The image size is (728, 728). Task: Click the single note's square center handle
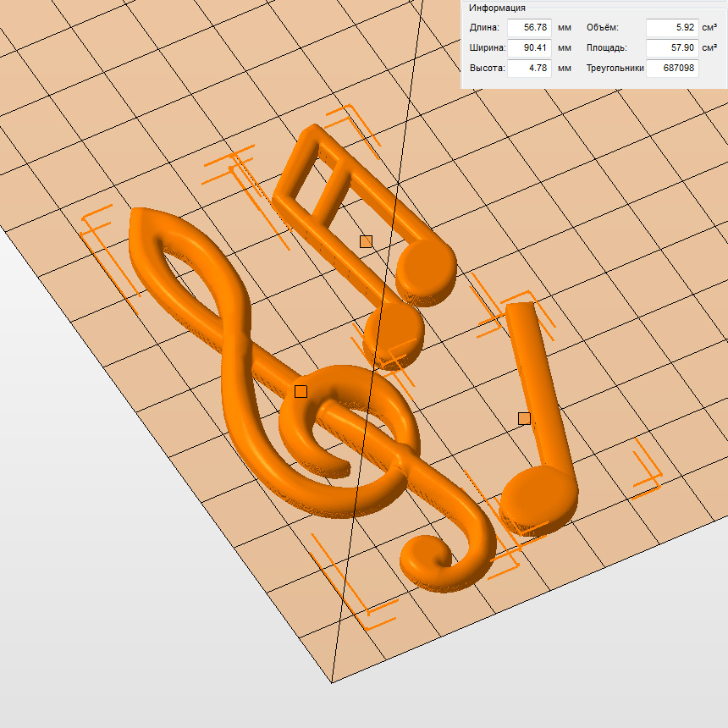(524, 418)
